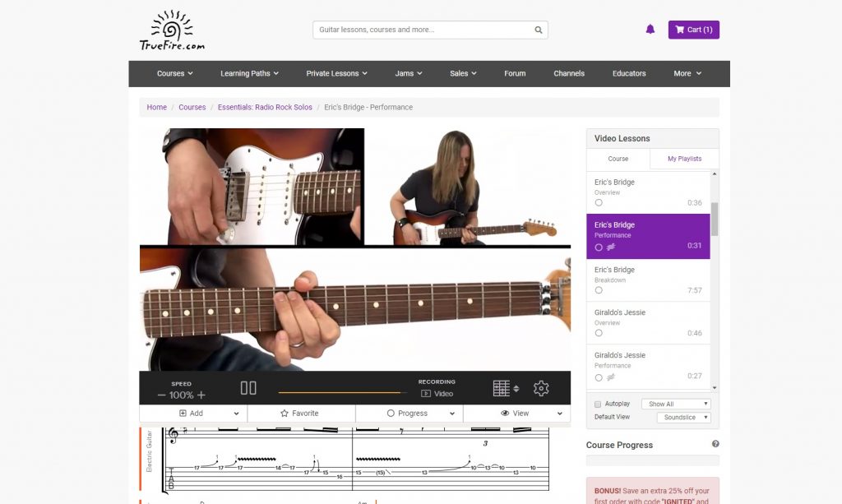Go to Home breadcrumb
The width and height of the screenshot is (842, 504).
pyautogui.click(x=157, y=108)
